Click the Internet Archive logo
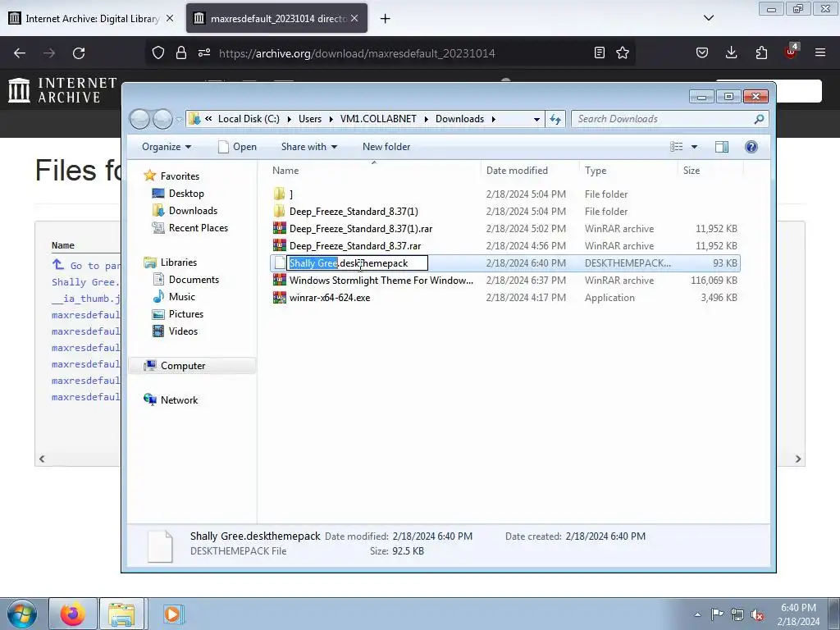 (63, 90)
